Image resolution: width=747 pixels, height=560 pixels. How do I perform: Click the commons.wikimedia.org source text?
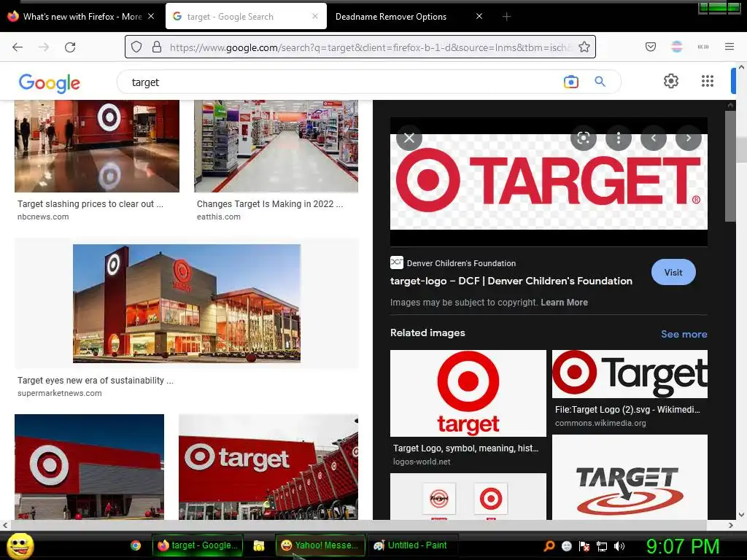(x=601, y=423)
